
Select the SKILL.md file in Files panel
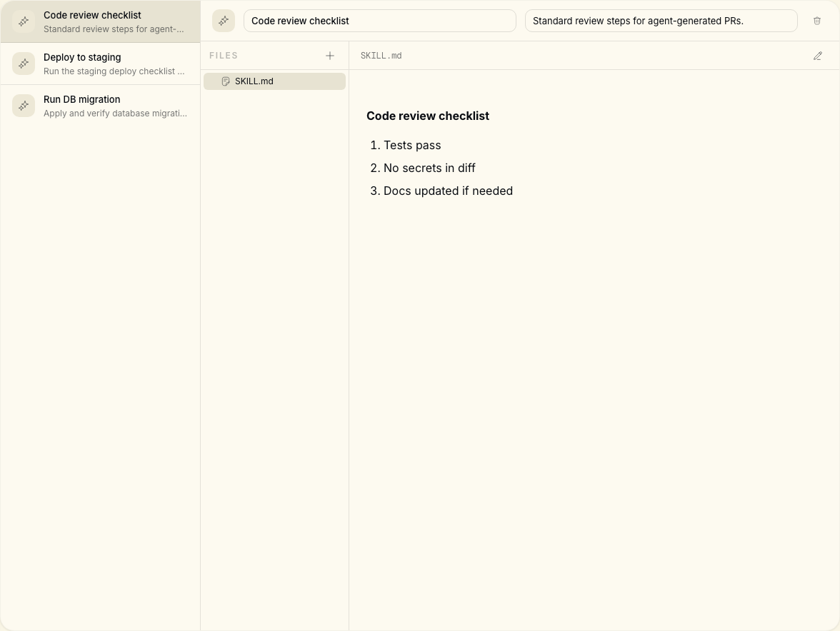(x=274, y=81)
